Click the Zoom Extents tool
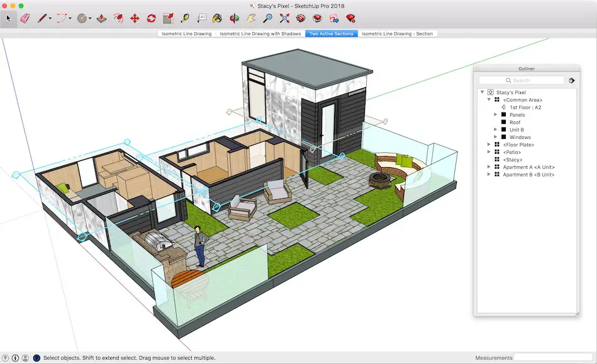 coord(284,18)
